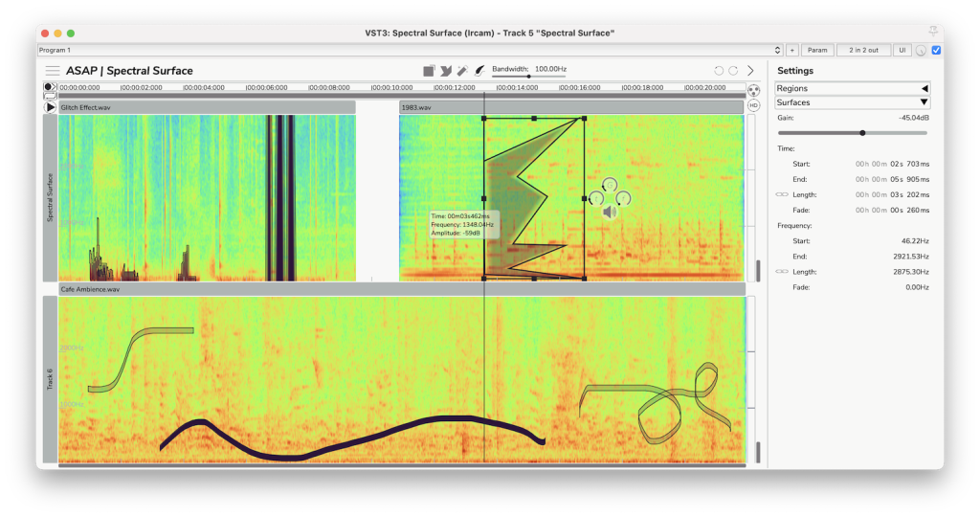Select the brush drawing tool
Screen dimensions: 980x517
[x=479, y=71]
